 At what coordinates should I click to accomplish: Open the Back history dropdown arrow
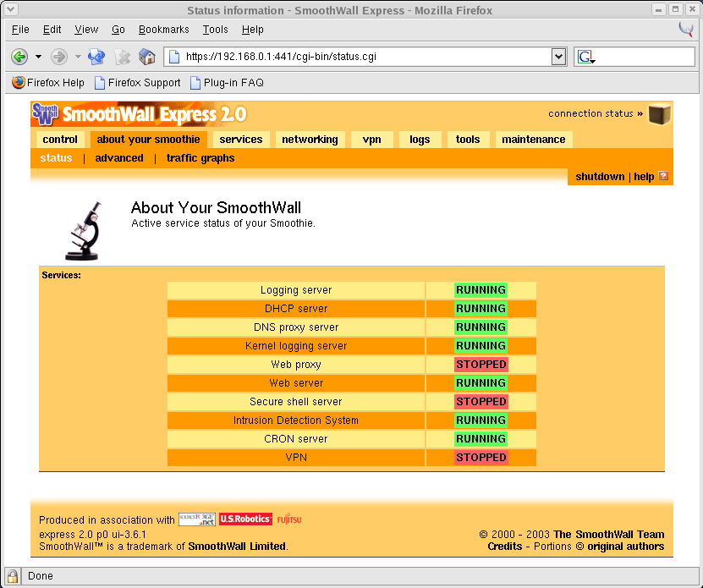pos(39,57)
